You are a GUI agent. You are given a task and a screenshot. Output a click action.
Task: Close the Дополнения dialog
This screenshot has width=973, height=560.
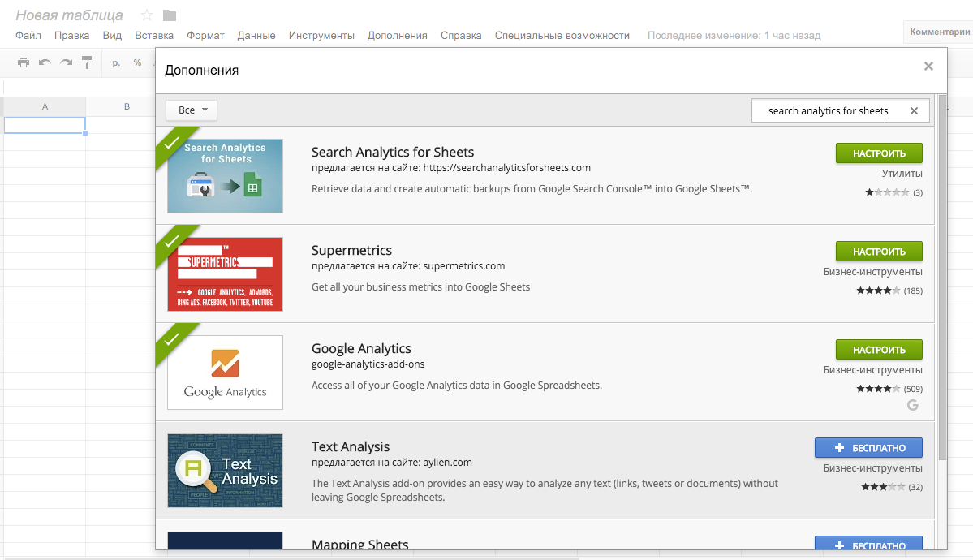point(928,66)
